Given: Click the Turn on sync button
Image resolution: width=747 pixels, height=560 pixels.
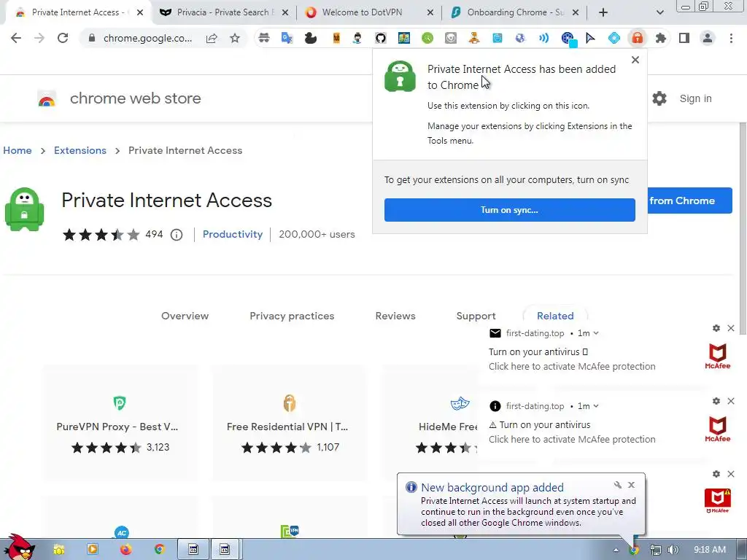Looking at the screenshot, I should (x=510, y=210).
